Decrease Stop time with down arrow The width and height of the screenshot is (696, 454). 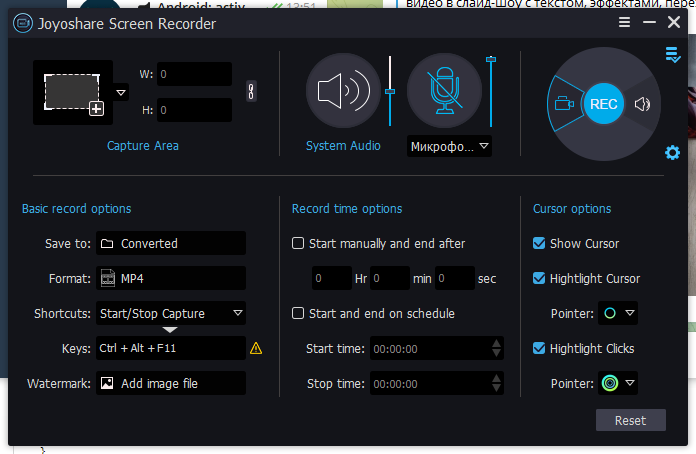coord(497,389)
